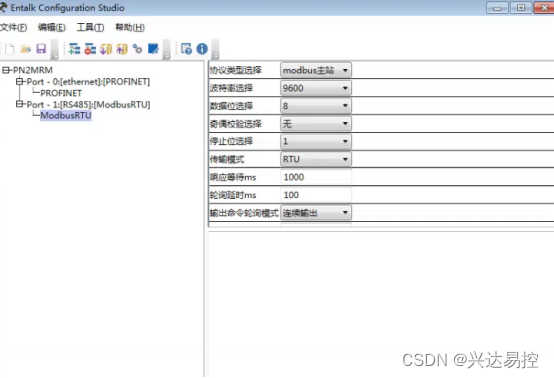Select Port - 1:[RS485]:[ModbusRTU] tree item
This screenshot has width=554, height=378.
tap(88, 105)
